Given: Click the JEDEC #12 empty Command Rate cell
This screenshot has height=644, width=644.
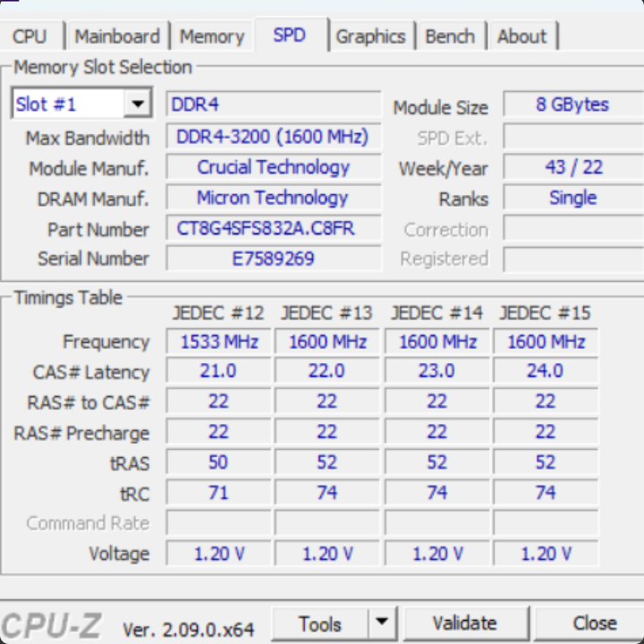Looking at the screenshot, I should (219, 523).
